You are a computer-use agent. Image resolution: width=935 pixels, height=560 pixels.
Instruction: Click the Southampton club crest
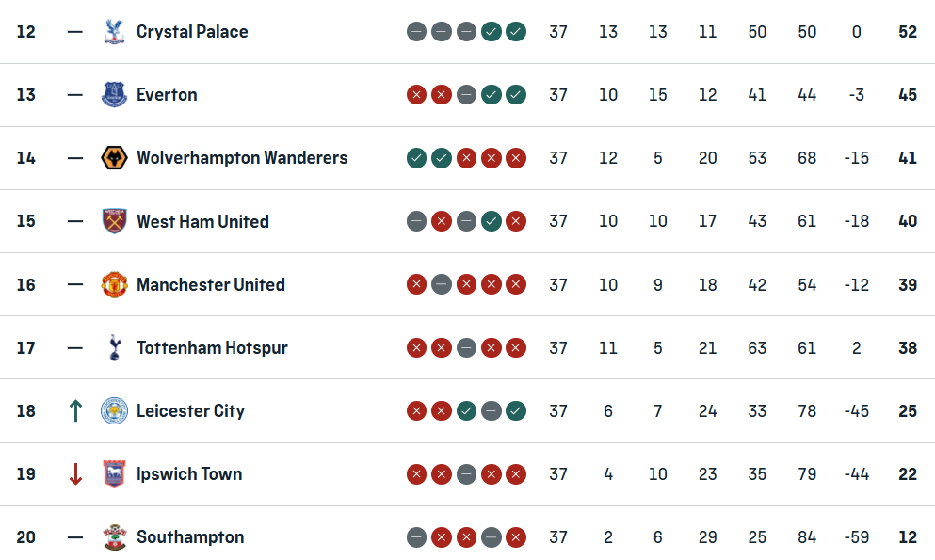114,536
